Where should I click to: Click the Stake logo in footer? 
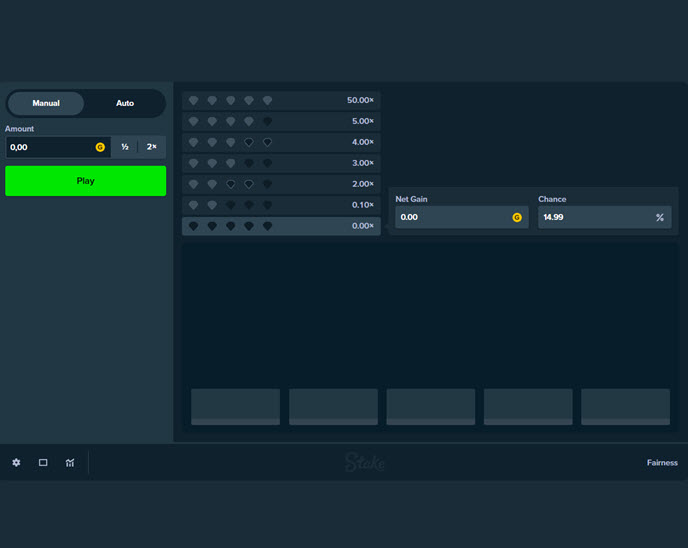click(x=365, y=462)
